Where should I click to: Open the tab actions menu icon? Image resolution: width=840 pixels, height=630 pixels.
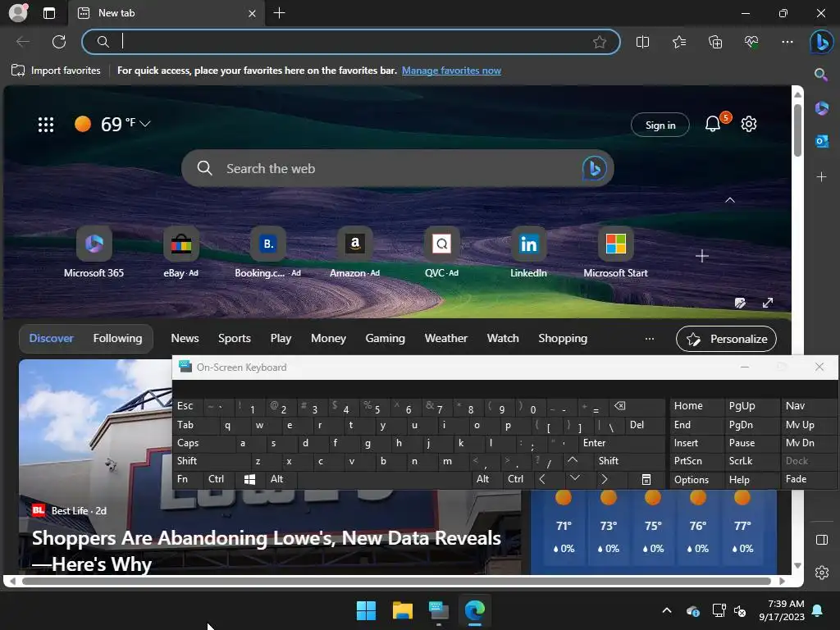[48, 13]
